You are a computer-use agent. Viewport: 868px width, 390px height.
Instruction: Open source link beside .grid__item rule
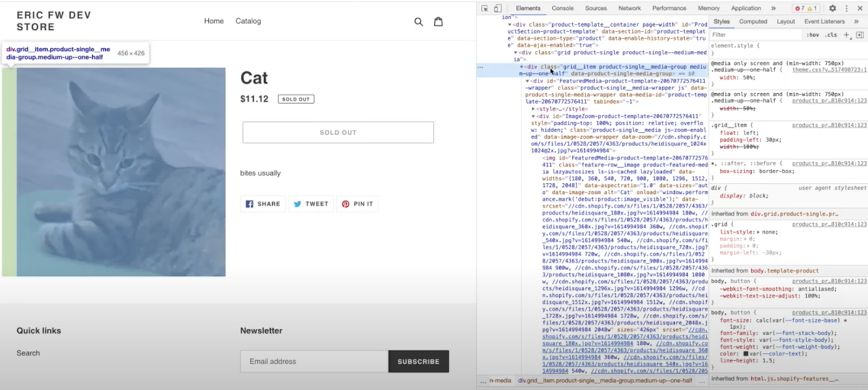(829, 125)
